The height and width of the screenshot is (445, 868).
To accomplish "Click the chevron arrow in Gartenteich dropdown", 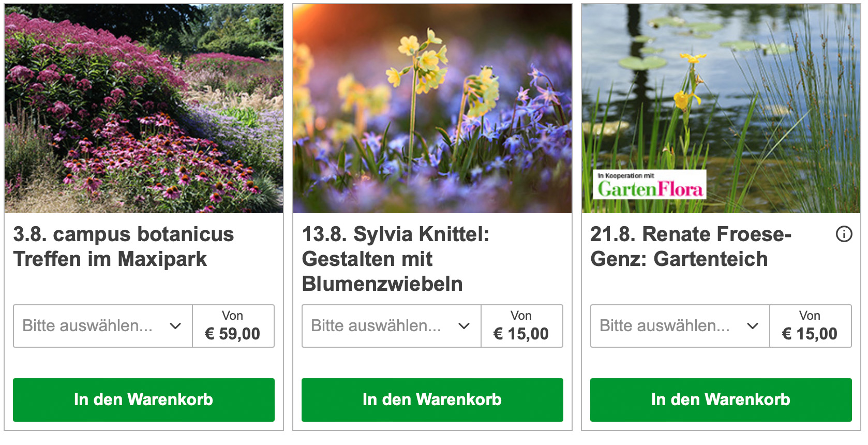I will pos(753,326).
